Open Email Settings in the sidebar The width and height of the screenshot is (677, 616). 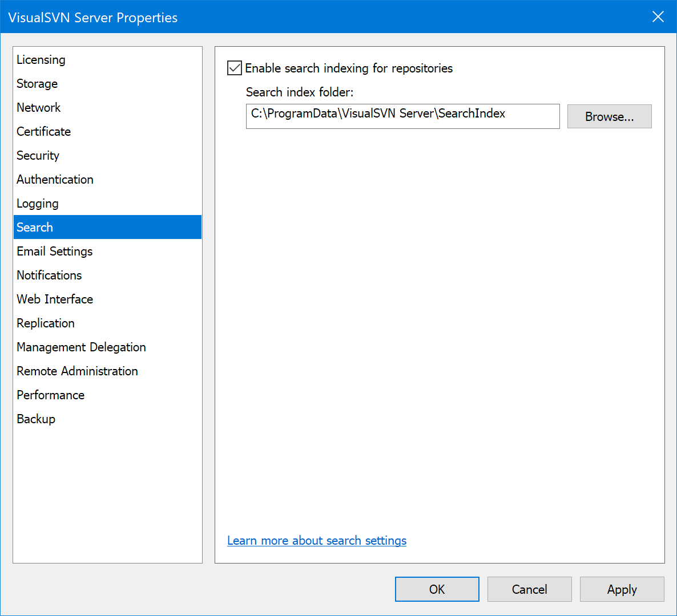pyautogui.click(x=107, y=251)
